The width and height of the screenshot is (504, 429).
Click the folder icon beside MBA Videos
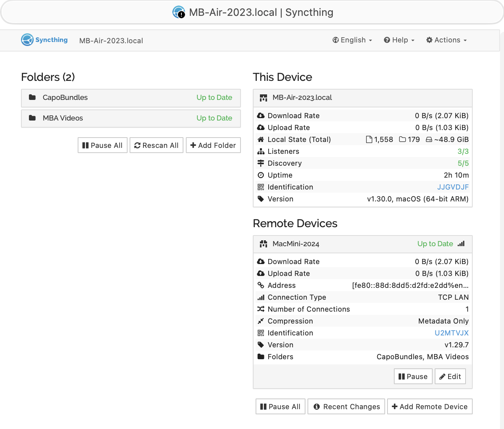pos(32,118)
